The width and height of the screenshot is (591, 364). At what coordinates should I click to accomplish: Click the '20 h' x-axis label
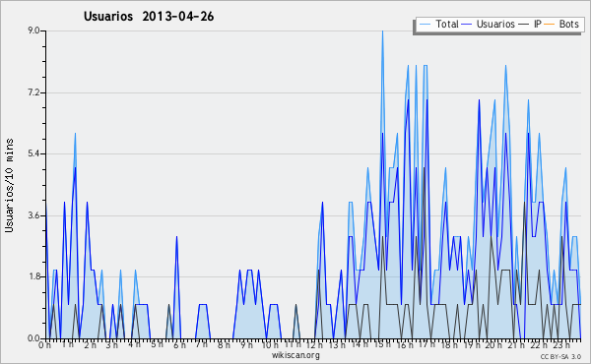coord(493,345)
